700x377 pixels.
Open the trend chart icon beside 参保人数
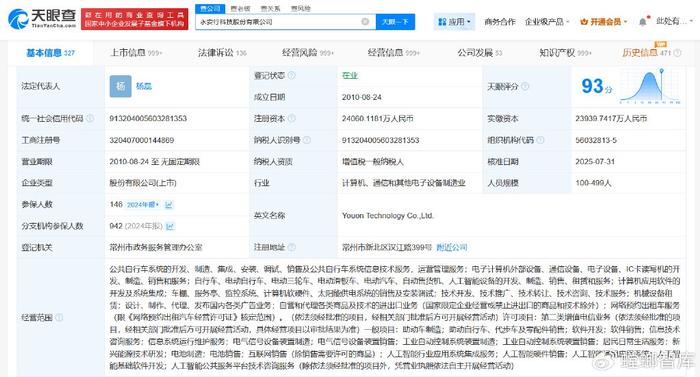169,205
